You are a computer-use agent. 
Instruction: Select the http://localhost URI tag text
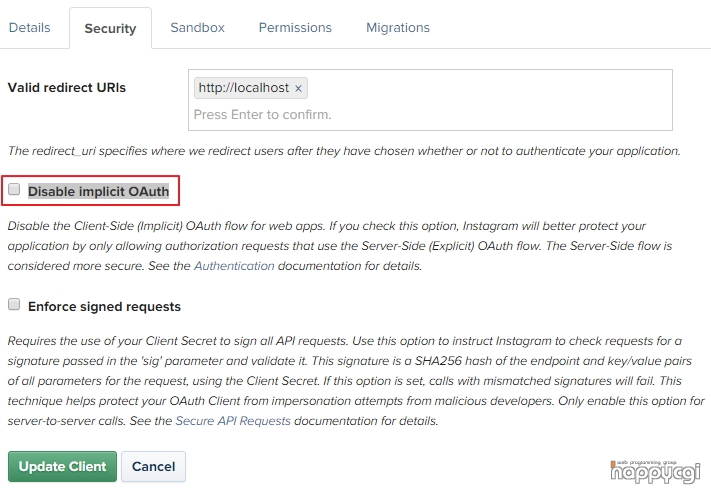[243, 88]
